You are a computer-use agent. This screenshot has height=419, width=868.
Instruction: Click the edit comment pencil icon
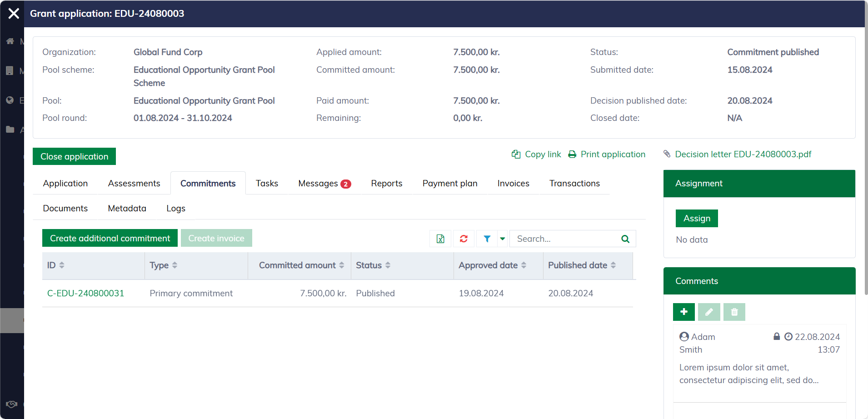[x=709, y=312]
